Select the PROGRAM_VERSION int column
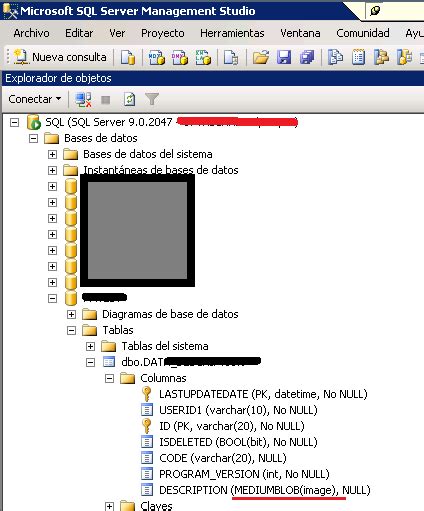 244,474
